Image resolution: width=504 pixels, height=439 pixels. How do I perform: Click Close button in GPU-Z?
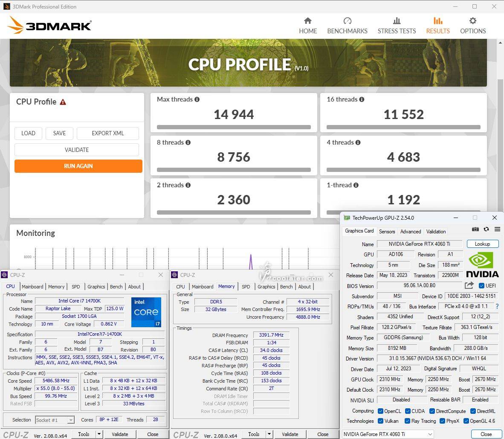point(486,434)
